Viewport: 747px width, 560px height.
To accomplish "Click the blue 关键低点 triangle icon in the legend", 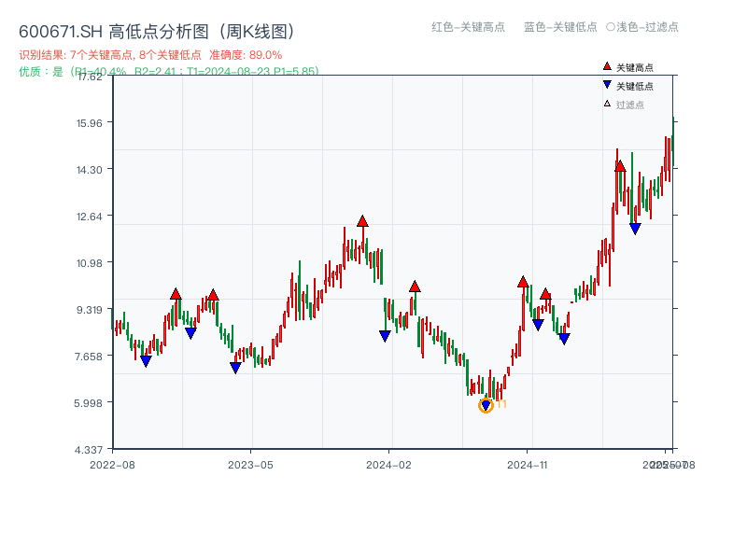I will coord(606,85).
